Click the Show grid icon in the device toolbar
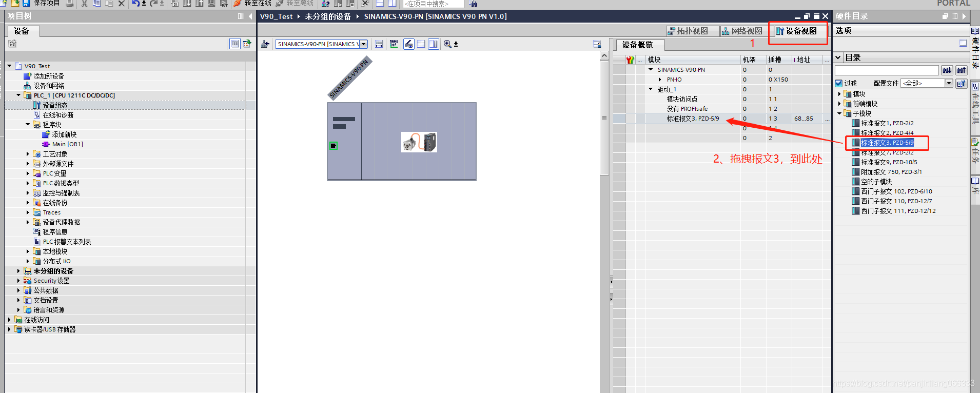The height and width of the screenshot is (393, 980). pyautogui.click(x=421, y=44)
